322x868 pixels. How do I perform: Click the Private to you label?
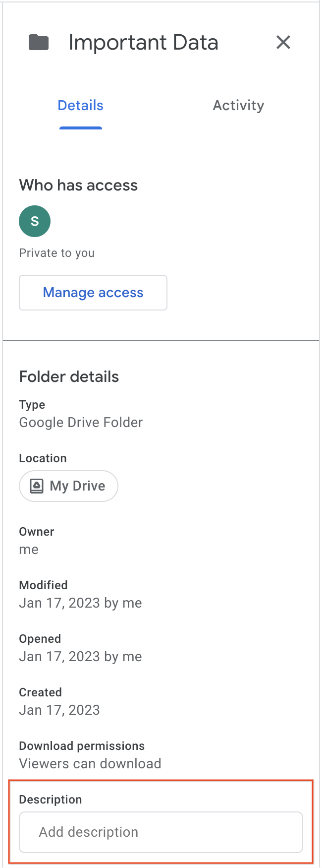(x=56, y=252)
